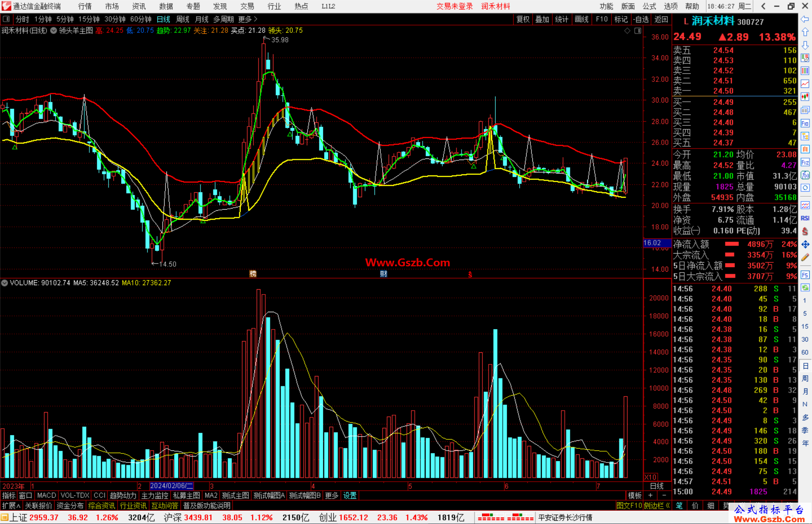
Task: Click the minus zoom-out button near 模板
Action: pyautogui.click(x=664, y=495)
